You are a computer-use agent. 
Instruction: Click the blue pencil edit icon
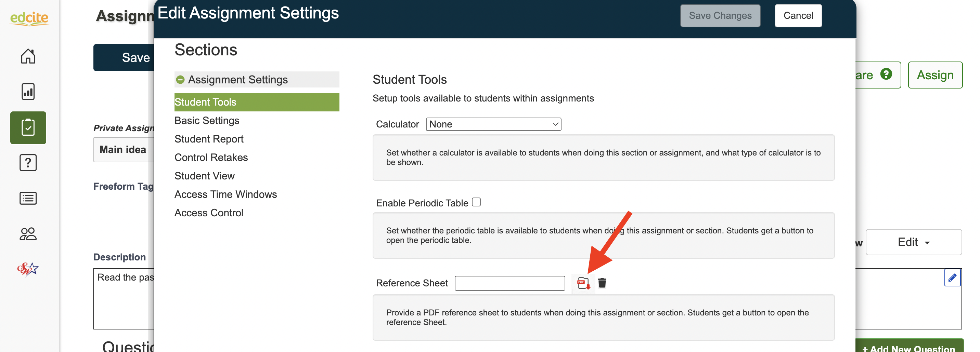click(x=952, y=277)
